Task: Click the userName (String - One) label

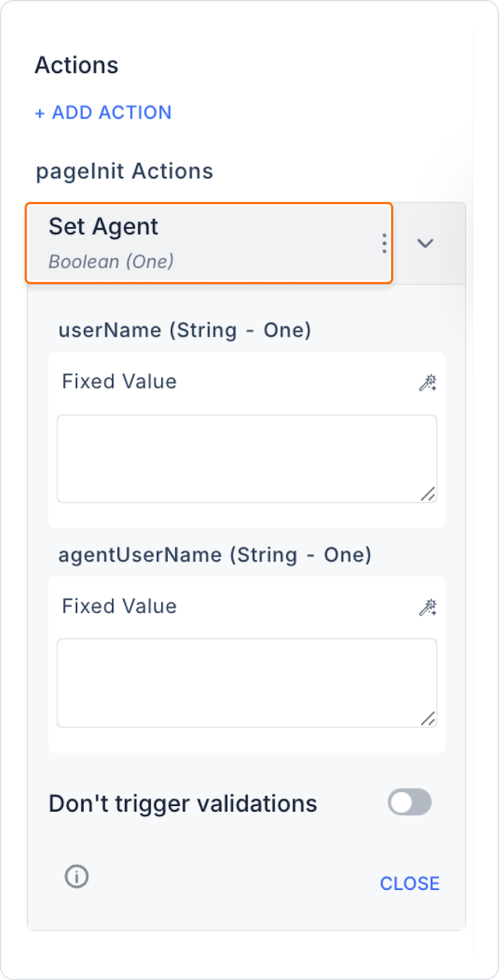Action: pyautogui.click(x=185, y=330)
